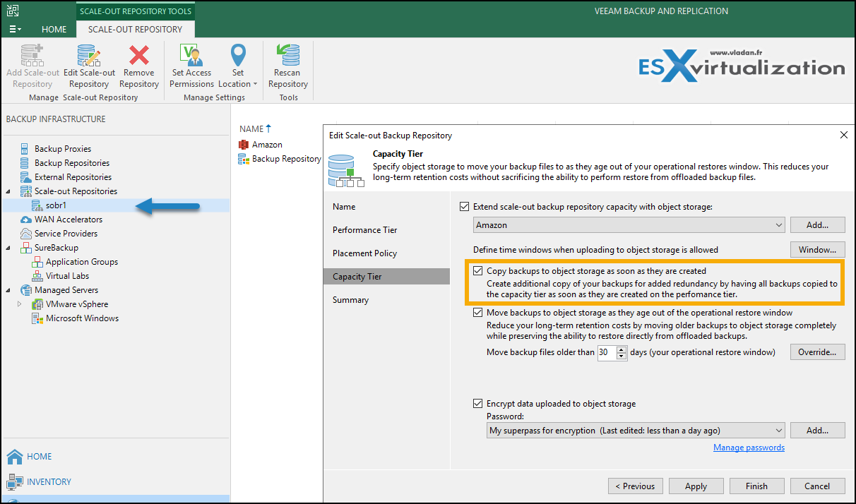Collapse the Managed Servers tree node
The height and width of the screenshot is (504, 856).
pos(9,290)
